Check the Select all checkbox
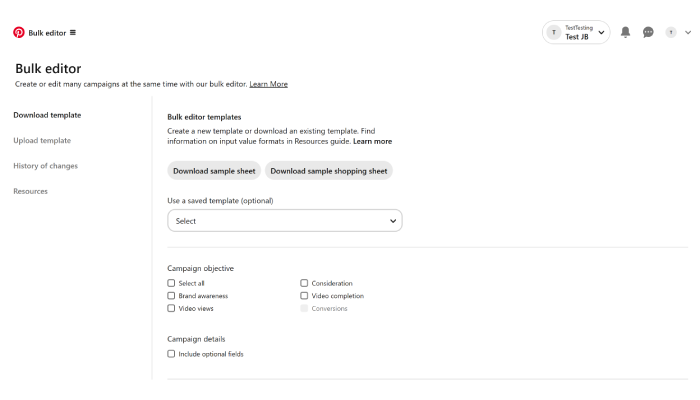This screenshot has width=700, height=400. click(x=171, y=283)
